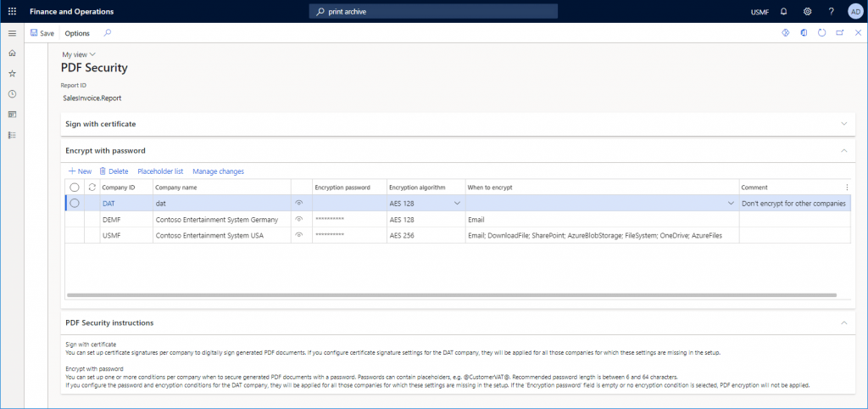868x409 pixels.
Task: Select the DEMF company ID cell
Action: coord(126,220)
